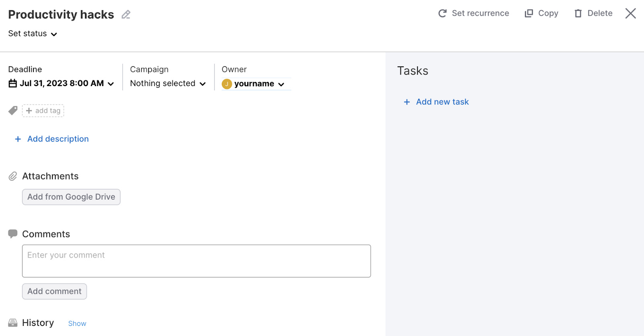Close the Productivity hacks panel
This screenshot has width=644, height=336.
pos(631,13)
